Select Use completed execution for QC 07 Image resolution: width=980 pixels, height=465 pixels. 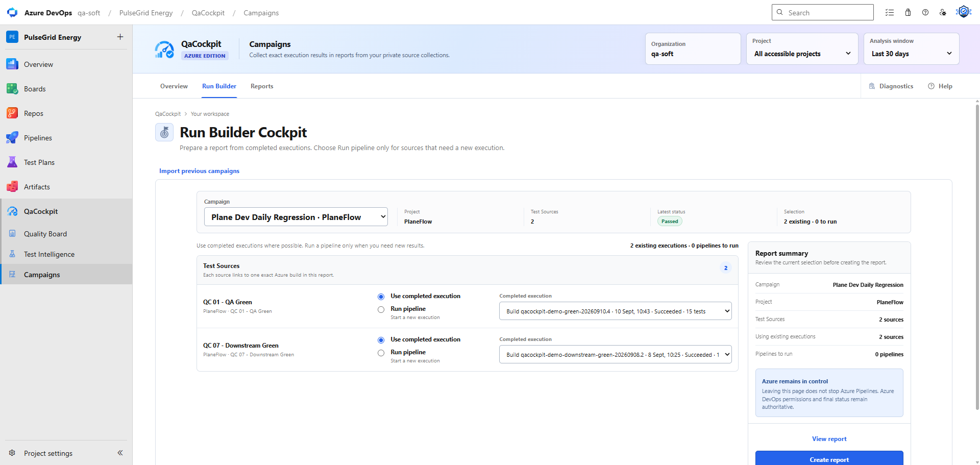coord(381,340)
